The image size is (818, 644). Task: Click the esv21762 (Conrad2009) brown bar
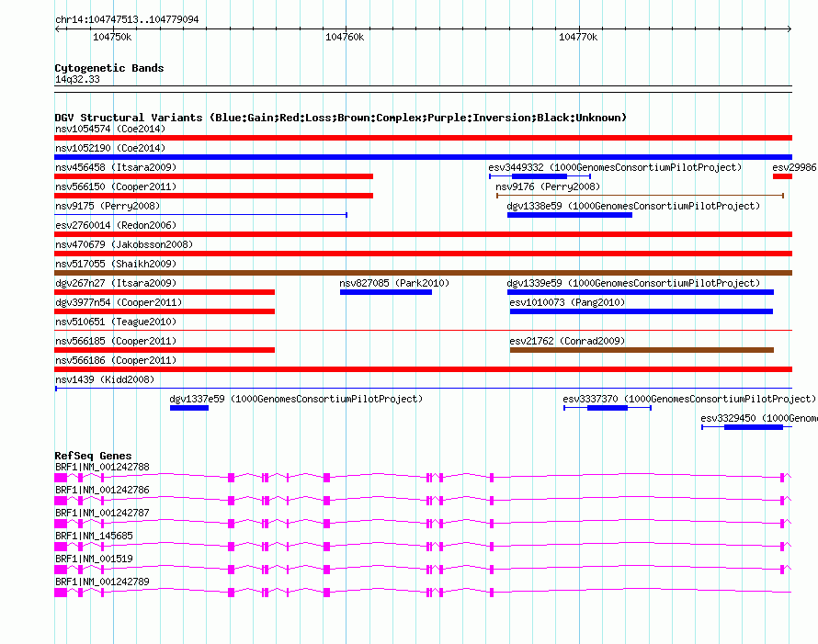point(642,350)
